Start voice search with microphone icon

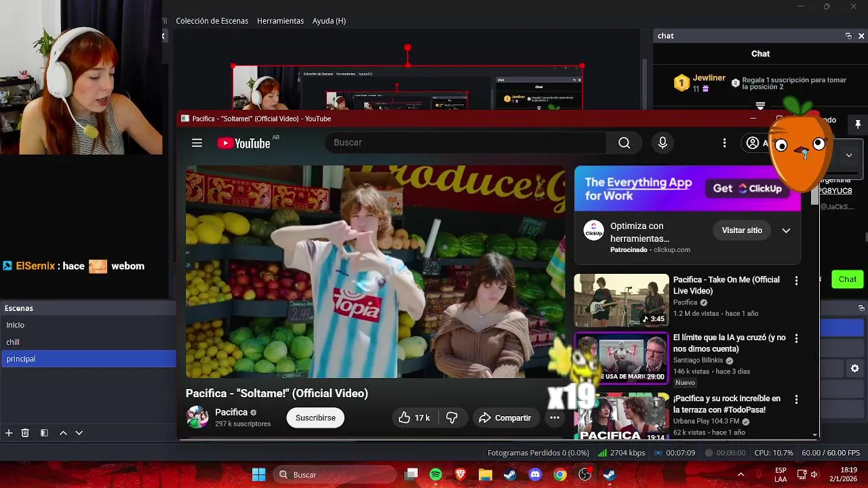(x=663, y=143)
